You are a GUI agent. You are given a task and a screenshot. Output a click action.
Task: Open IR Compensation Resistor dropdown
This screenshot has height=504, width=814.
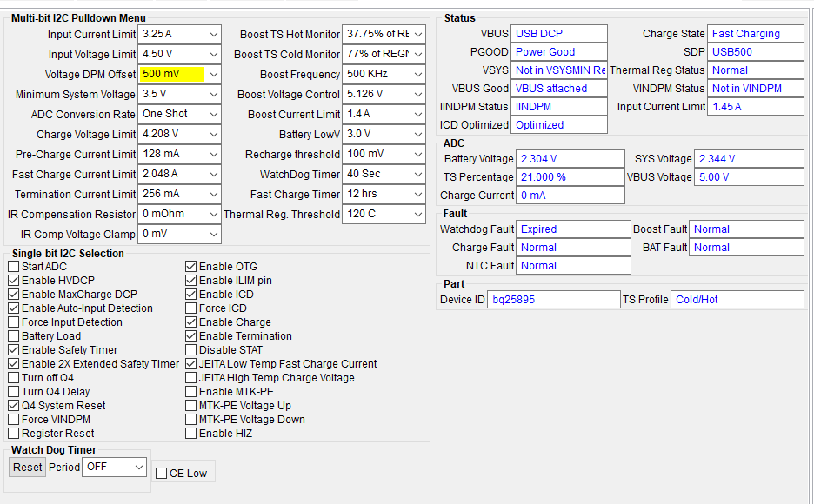(179, 214)
